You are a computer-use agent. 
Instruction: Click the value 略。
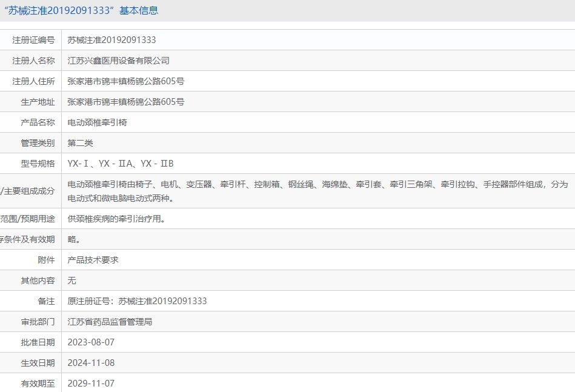coord(74,239)
